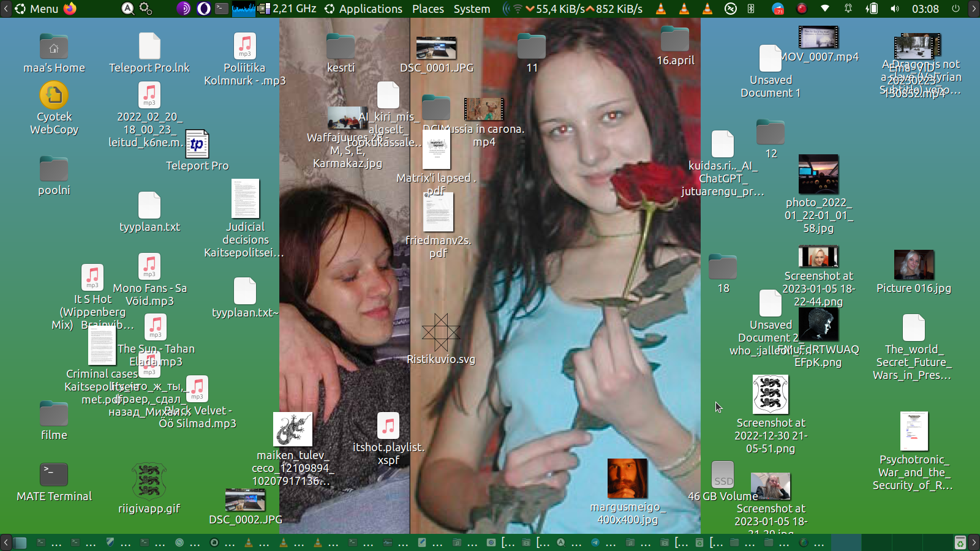
Task: Open the settings gears launcher in the panel
Action: coord(146,9)
